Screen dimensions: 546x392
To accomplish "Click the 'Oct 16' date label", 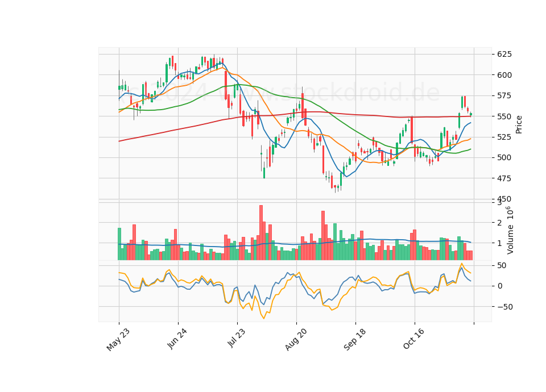I will tap(414, 339).
